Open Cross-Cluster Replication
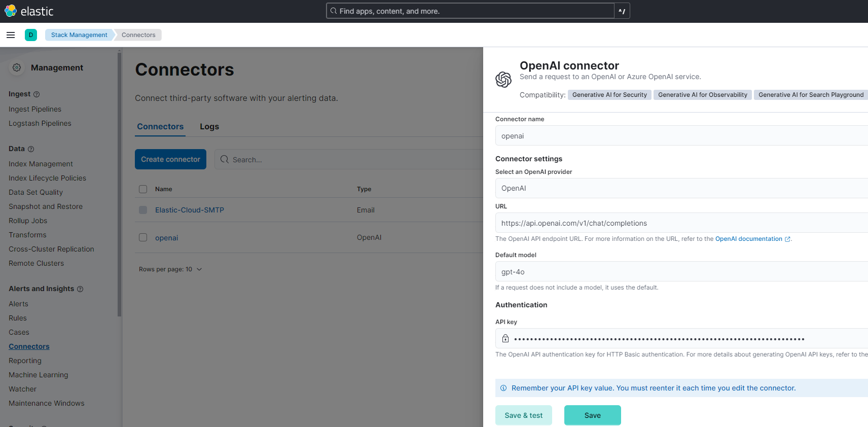 (51, 249)
